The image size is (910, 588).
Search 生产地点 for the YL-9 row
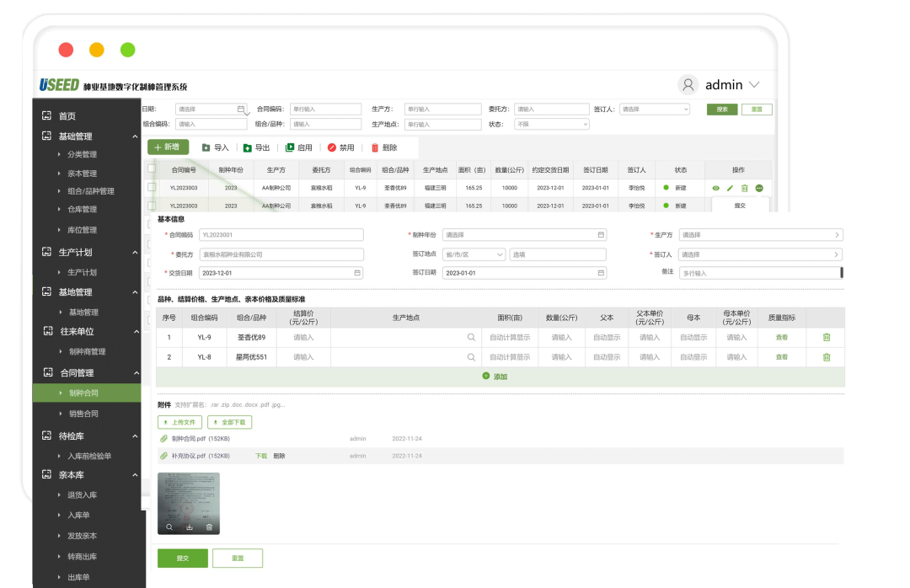[471, 337]
